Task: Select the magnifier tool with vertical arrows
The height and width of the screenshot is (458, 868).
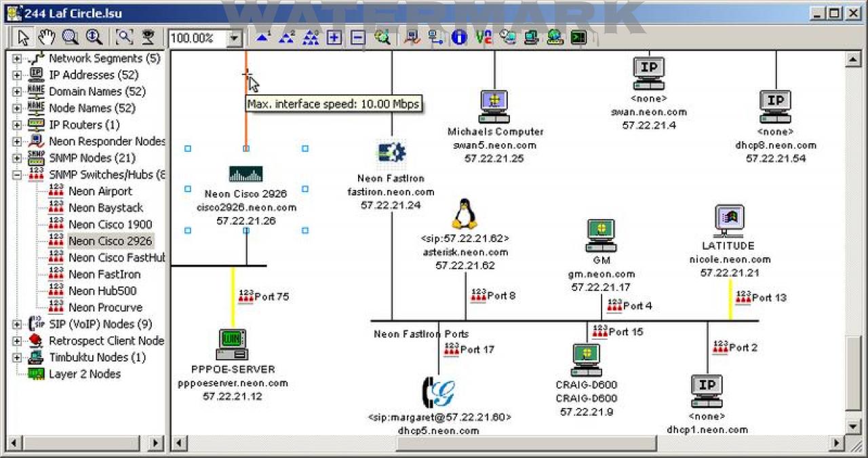Action: [x=94, y=37]
